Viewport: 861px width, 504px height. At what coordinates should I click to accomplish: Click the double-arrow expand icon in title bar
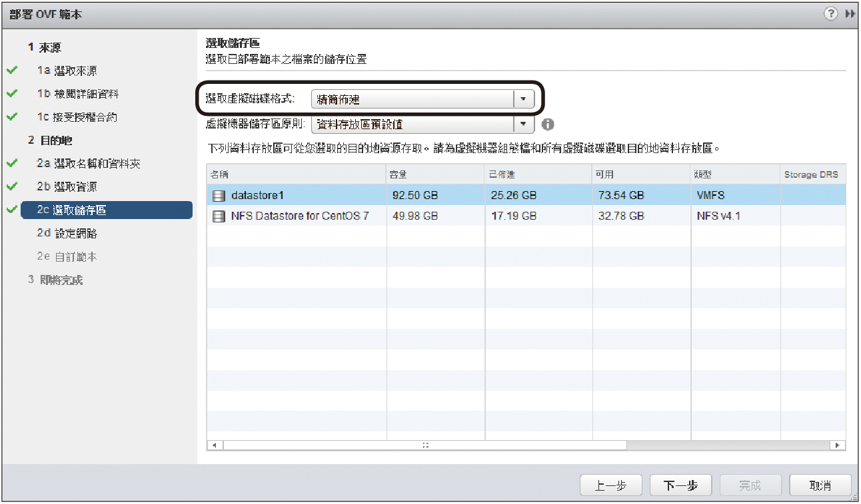(x=850, y=14)
